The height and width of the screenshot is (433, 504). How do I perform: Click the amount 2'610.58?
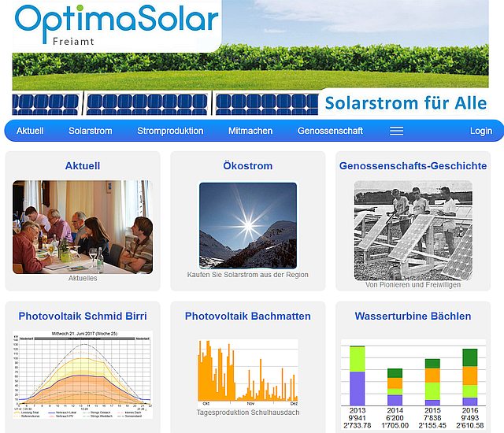470,426
